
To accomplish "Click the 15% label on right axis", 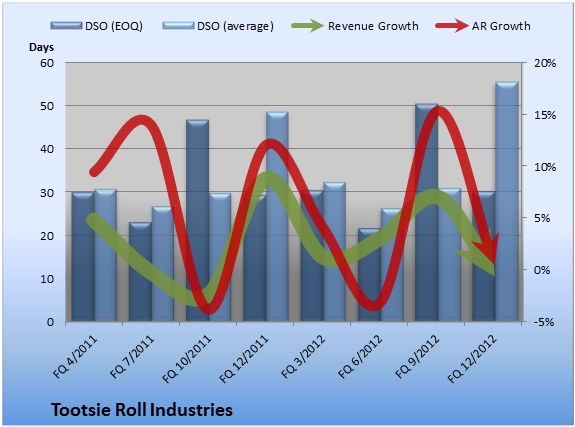I will point(545,115).
